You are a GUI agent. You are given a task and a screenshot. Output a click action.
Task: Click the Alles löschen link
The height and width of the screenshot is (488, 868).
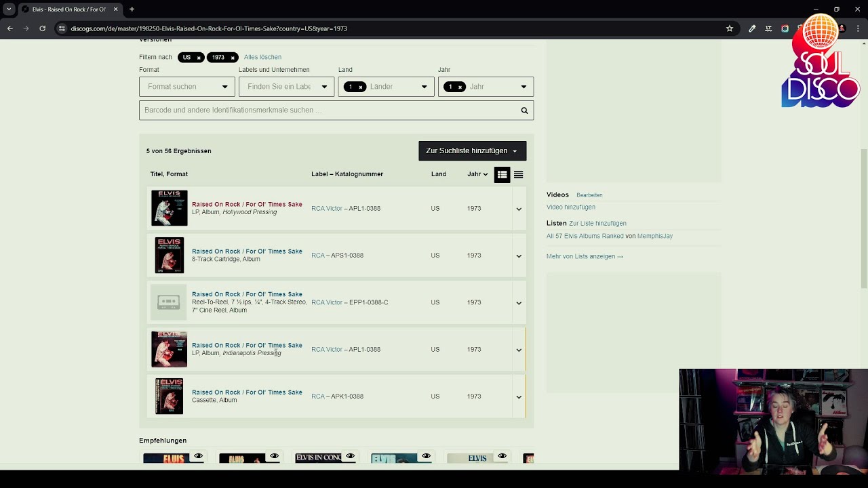[262, 57]
